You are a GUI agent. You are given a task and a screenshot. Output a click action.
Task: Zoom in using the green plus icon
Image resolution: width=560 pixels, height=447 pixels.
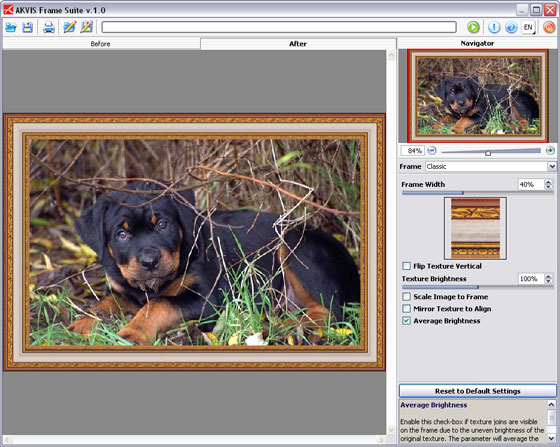550,150
